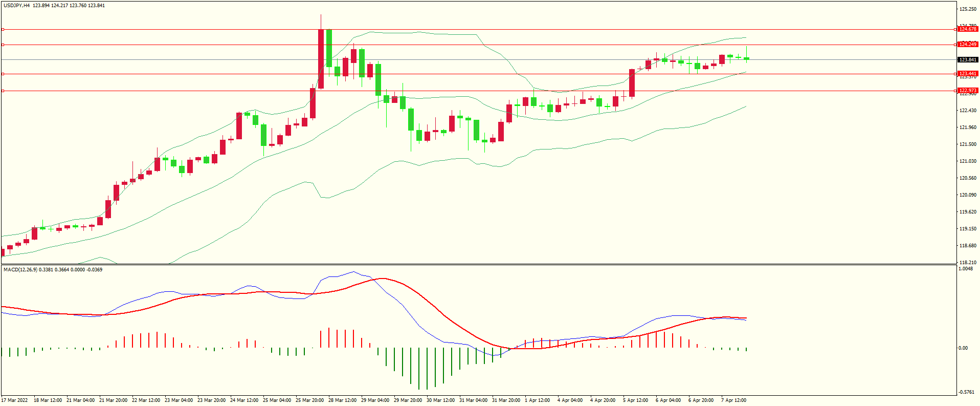Click left anchor handle of the 123.441 line

pos(3,74)
